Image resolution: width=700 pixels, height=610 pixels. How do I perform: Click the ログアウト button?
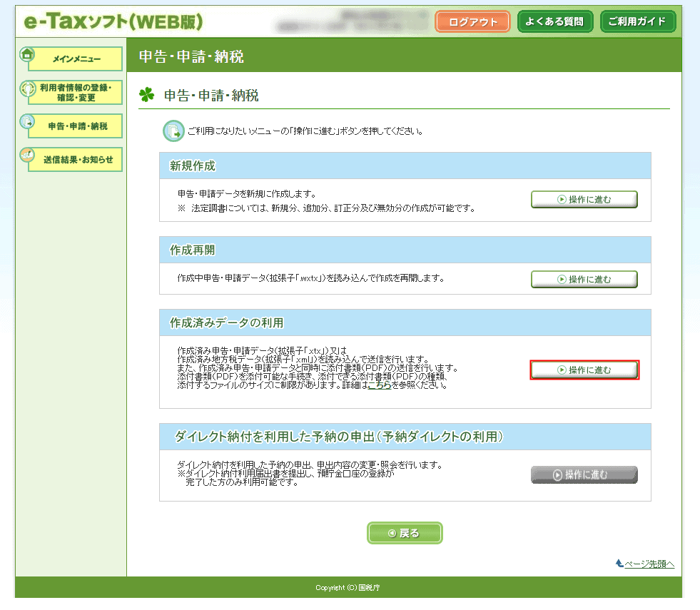tap(472, 22)
